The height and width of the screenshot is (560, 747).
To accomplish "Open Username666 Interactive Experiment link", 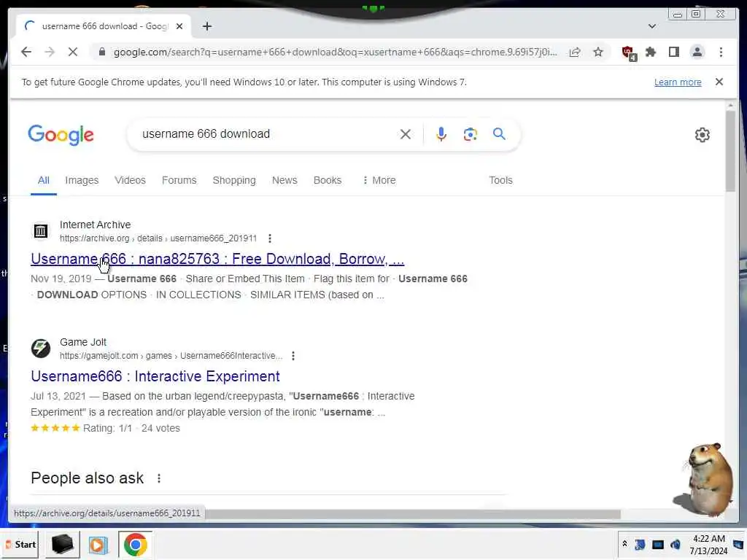I will point(155,376).
